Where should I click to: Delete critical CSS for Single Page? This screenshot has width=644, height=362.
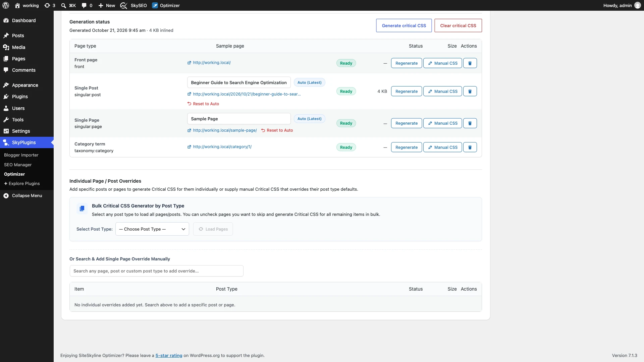[x=470, y=123]
